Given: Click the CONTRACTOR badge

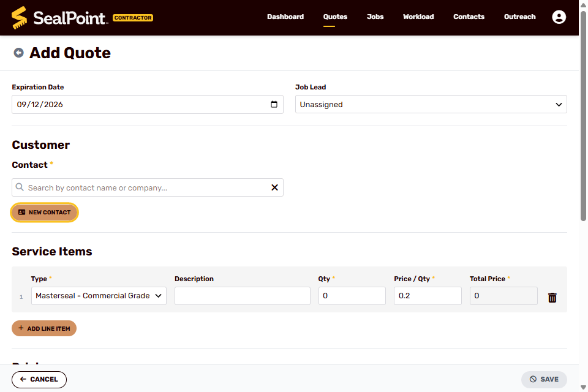Looking at the screenshot, I should click(133, 18).
